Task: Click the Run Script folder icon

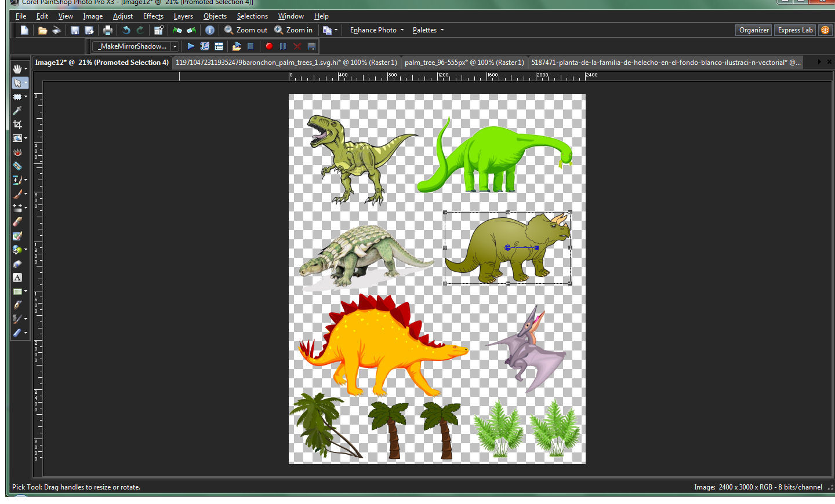Action: [x=237, y=46]
